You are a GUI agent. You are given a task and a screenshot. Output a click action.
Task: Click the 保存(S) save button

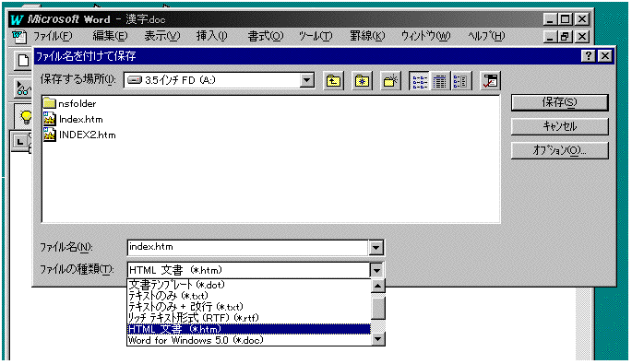tap(559, 102)
